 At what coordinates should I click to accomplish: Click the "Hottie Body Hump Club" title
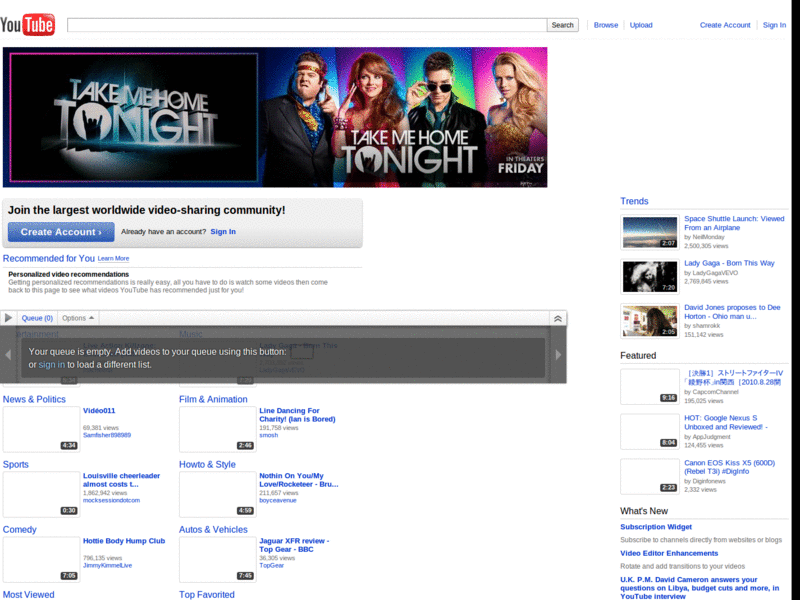click(124, 541)
